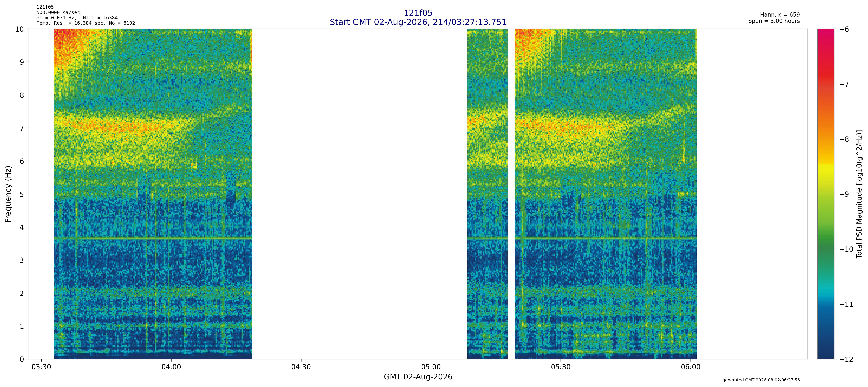This screenshot has height=387, width=868.
Task: Select the frequency axis tick label "7"
Action: point(22,128)
